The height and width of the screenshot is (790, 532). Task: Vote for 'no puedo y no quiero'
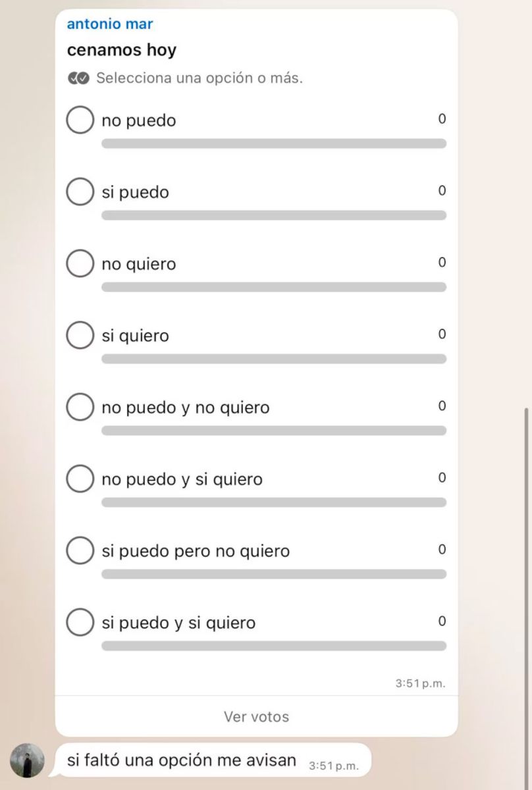[80, 408]
